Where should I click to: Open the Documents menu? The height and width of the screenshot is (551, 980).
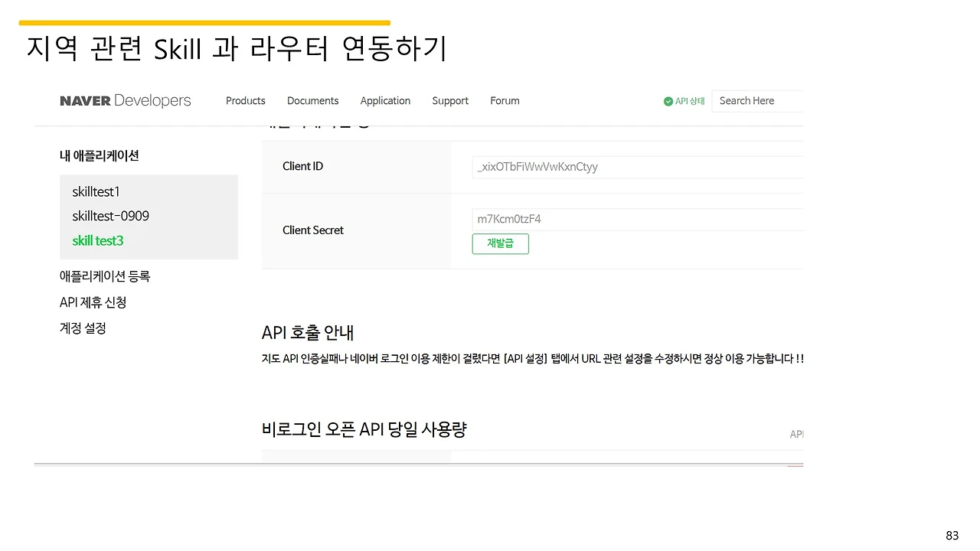pyautogui.click(x=312, y=100)
